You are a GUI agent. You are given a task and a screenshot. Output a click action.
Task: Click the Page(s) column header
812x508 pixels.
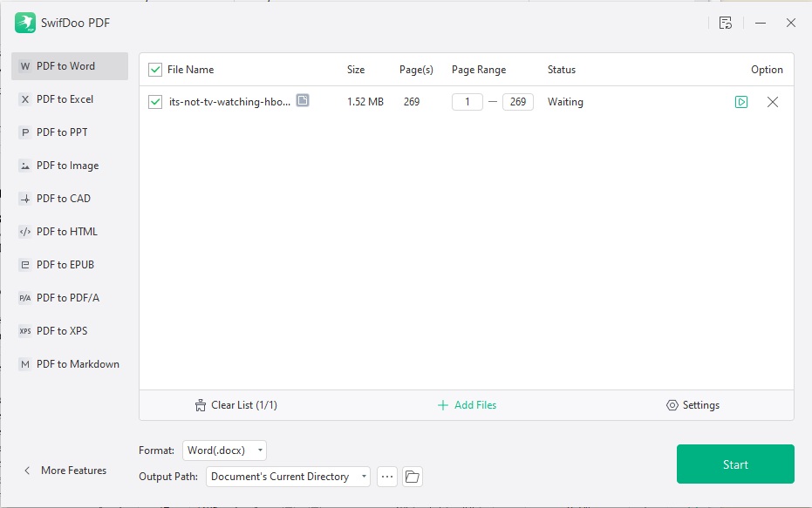[x=416, y=70]
